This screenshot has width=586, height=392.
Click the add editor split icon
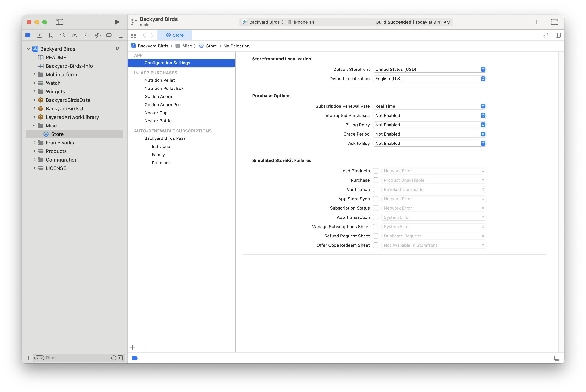(x=558, y=35)
